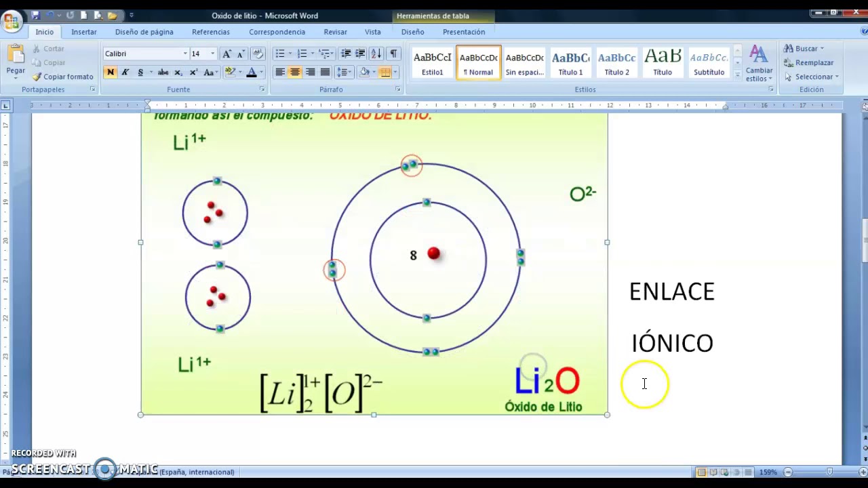868x488 pixels.
Task: Apply the Título 1 style
Action: (570, 62)
